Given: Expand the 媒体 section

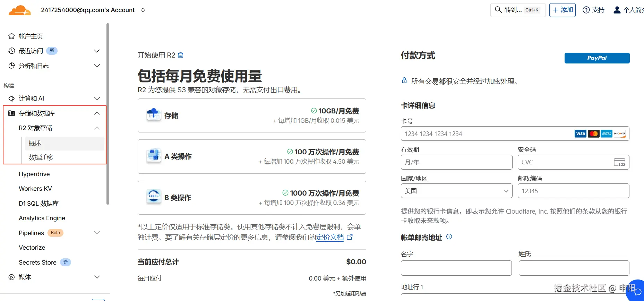Looking at the screenshot, I should [x=97, y=277].
